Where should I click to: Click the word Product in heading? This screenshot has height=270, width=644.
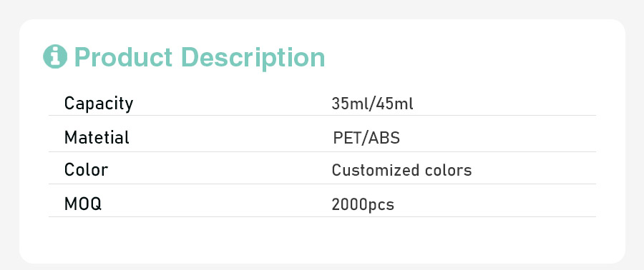123,57
